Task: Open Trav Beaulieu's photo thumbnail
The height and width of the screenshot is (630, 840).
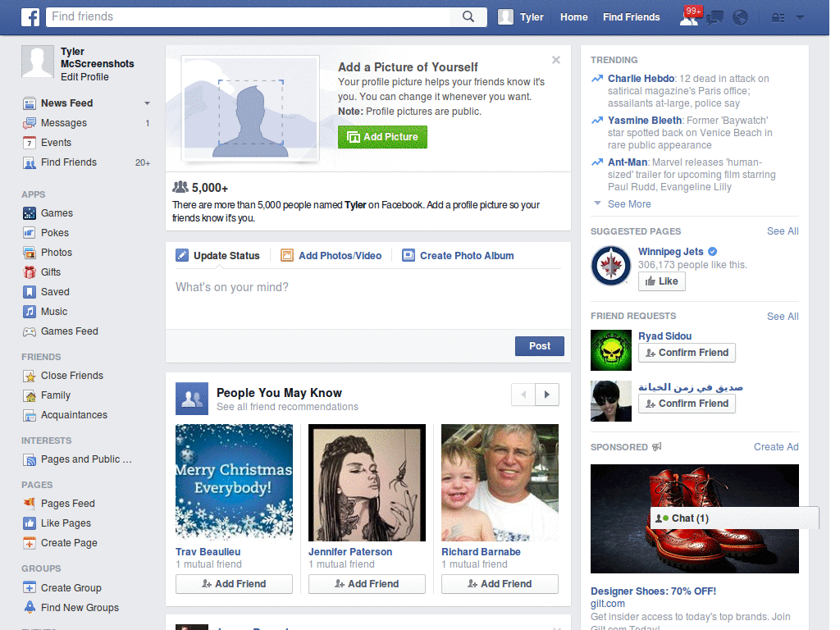Action: (x=234, y=482)
